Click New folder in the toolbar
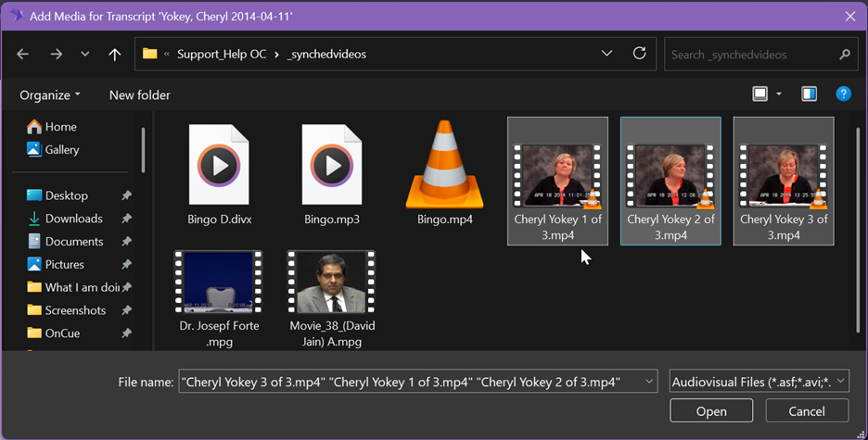Image resolution: width=868 pixels, height=440 pixels. point(139,94)
